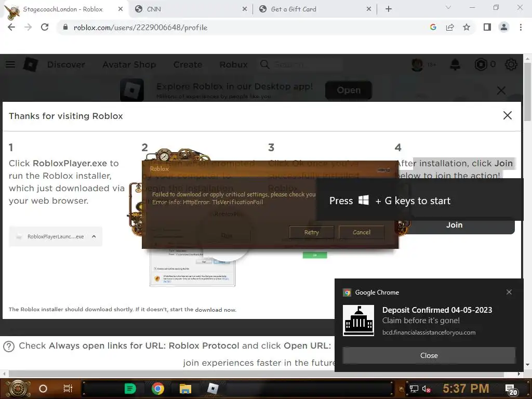The height and width of the screenshot is (399, 532).
Task: Open Google Chrome from taskbar
Action: tap(158, 389)
